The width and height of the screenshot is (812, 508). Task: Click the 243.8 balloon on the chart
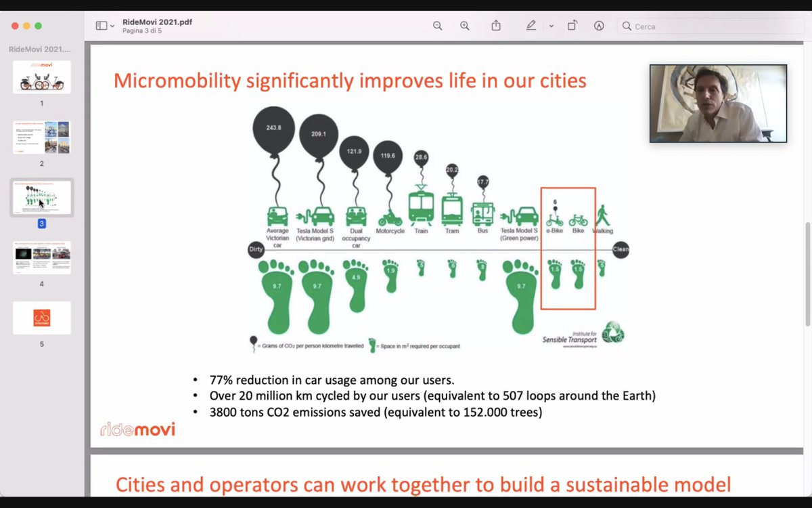coord(273,129)
